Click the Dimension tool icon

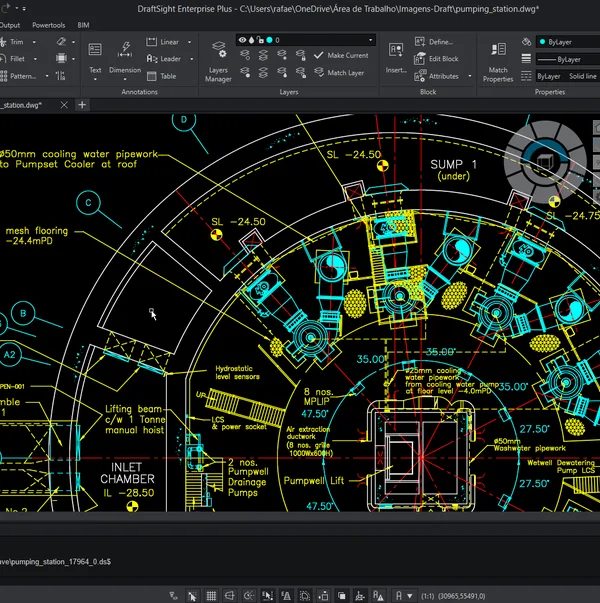point(125,49)
